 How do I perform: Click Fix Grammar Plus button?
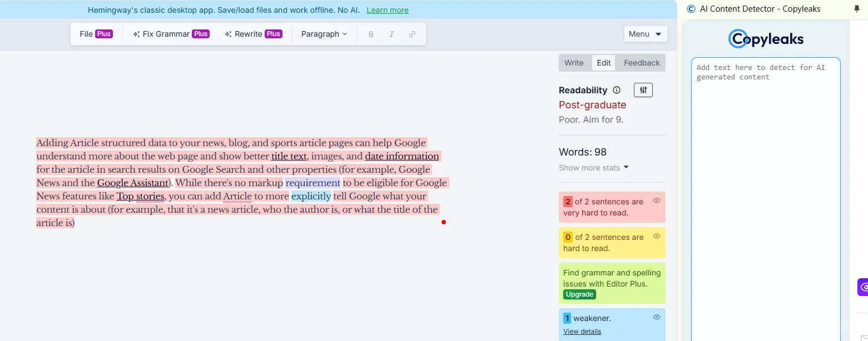[171, 34]
